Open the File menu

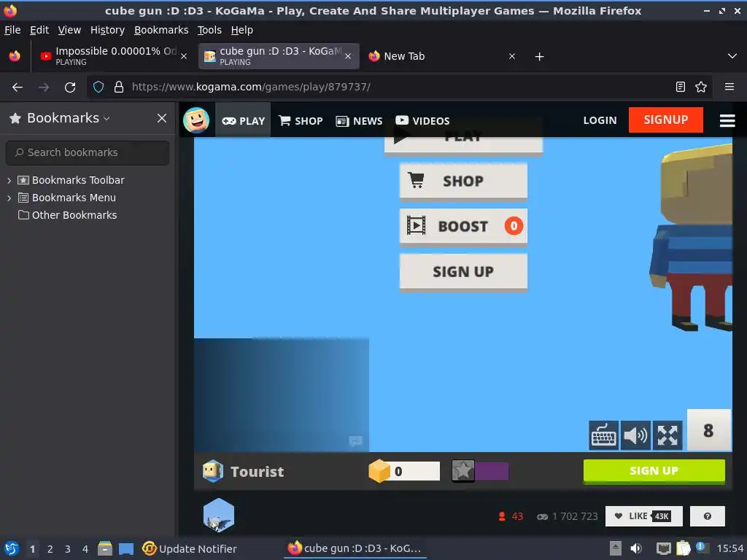[x=12, y=30]
